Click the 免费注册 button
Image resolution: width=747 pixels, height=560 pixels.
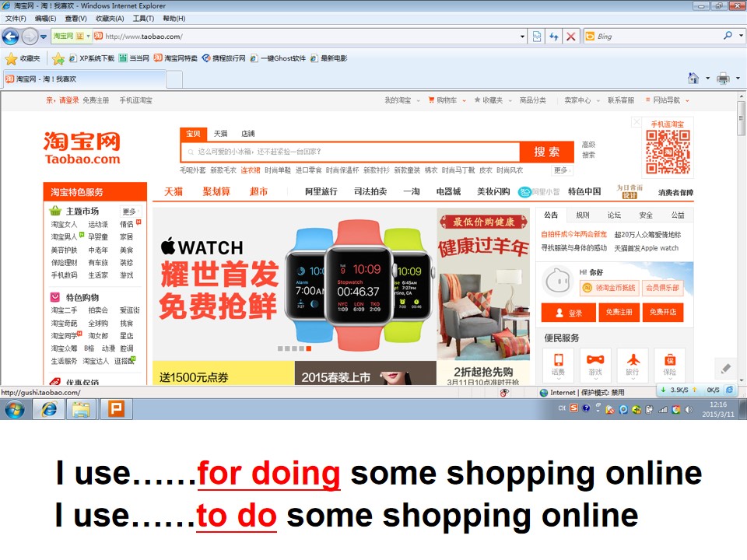pyautogui.click(x=619, y=312)
